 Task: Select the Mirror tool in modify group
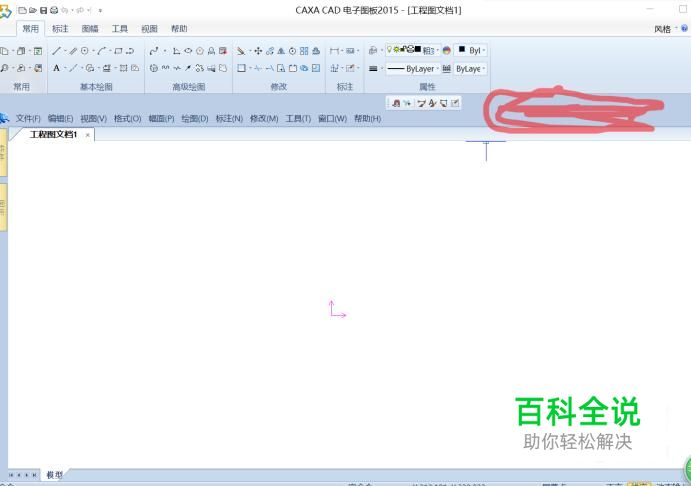(x=281, y=51)
